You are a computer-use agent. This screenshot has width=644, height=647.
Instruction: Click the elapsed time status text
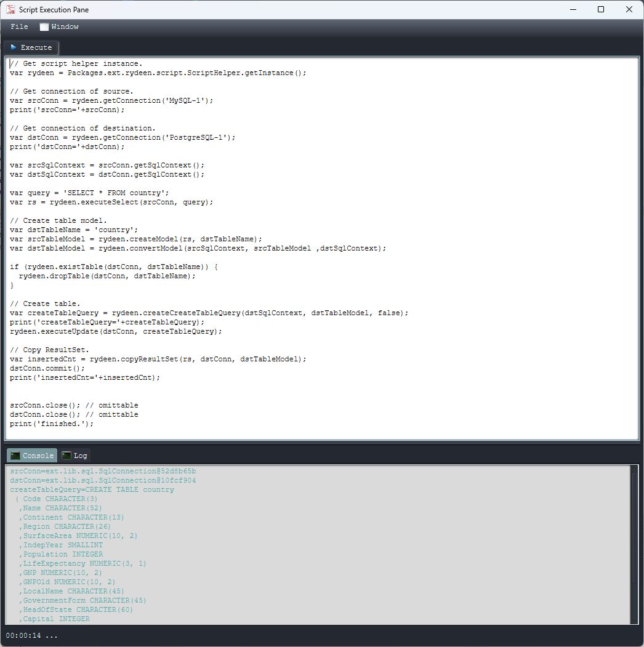click(x=31, y=635)
